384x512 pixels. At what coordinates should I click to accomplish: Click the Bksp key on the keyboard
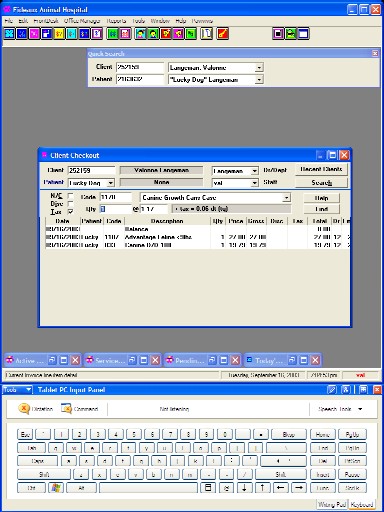(x=289, y=435)
